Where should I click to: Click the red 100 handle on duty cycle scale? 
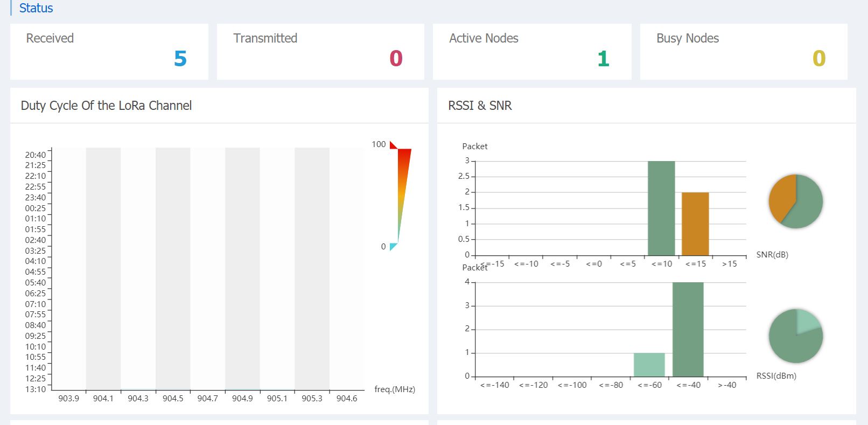click(x=393, y=145)
